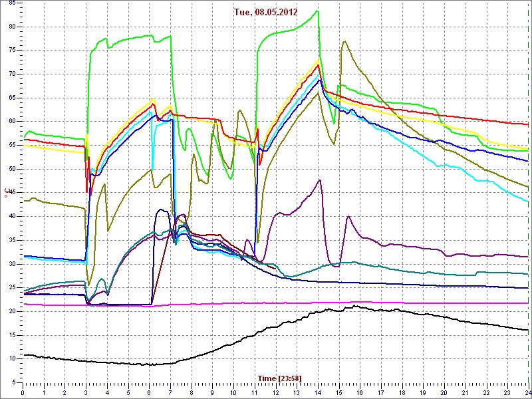The width and height of the screenshot is (532, 399).
Task: Click the chart date title 'Tue, 08.05.2012'
Action: [x=265, y=13]
